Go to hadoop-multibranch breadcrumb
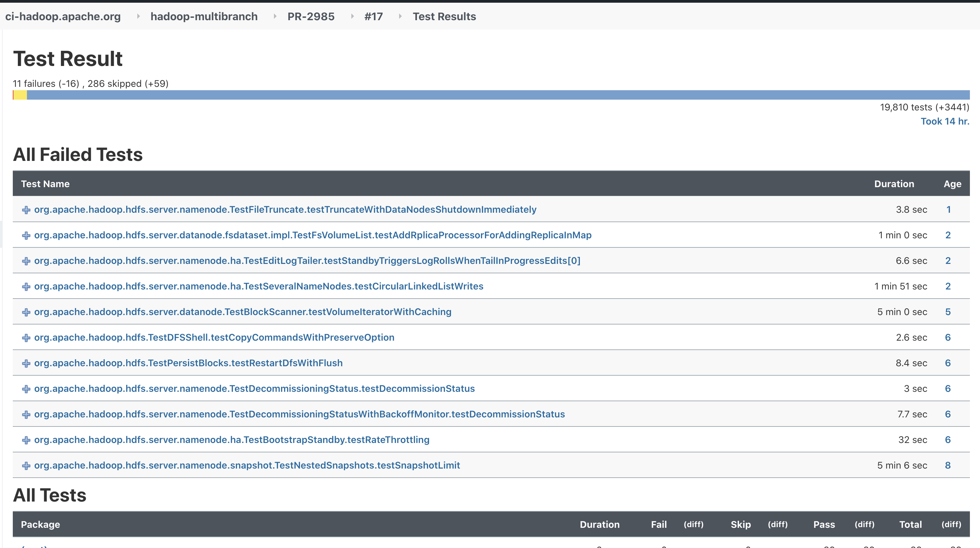This screenshot has width=980, height=548. (204, 16)
